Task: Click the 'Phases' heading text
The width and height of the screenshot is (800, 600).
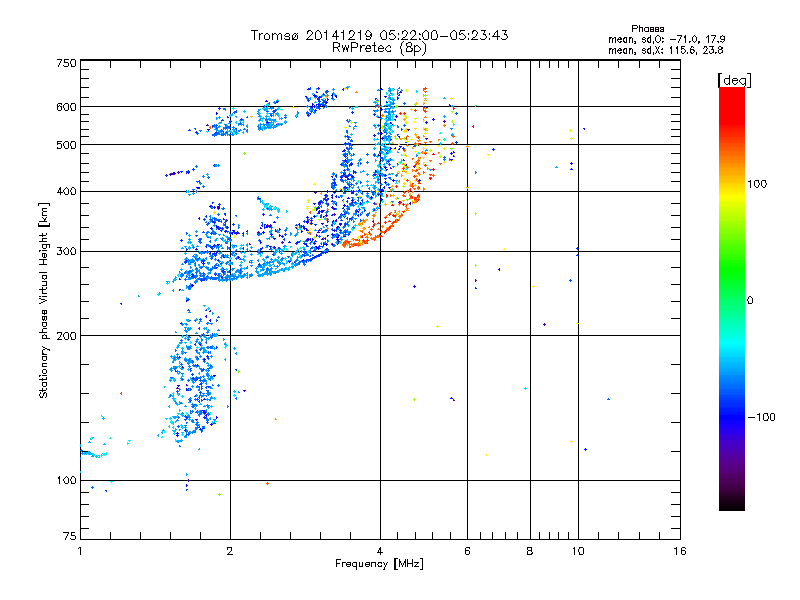Action: 647,29
